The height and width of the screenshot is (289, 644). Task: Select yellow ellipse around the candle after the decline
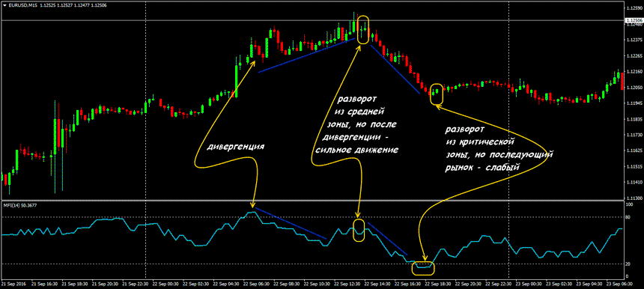coord(436,93)
